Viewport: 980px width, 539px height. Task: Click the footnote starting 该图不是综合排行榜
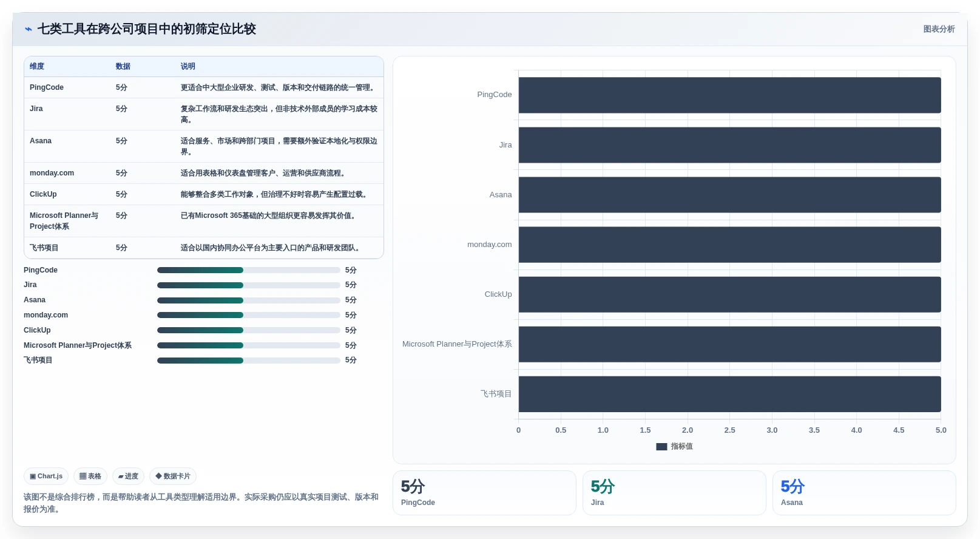[201, 503]
